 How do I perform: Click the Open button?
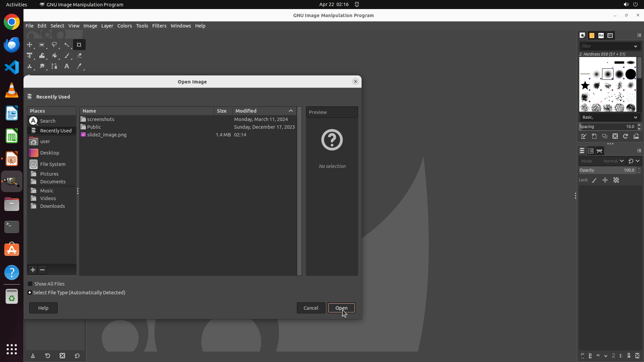pos(341,308)
